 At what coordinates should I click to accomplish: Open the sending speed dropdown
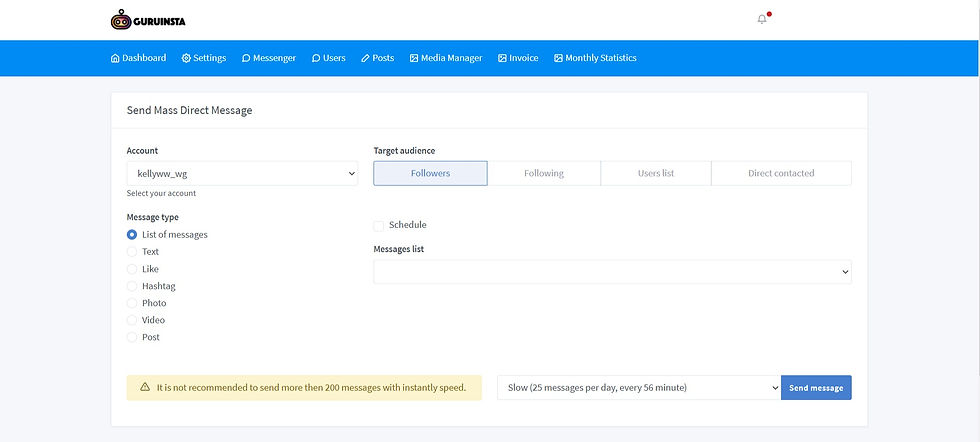pos(639,388)
